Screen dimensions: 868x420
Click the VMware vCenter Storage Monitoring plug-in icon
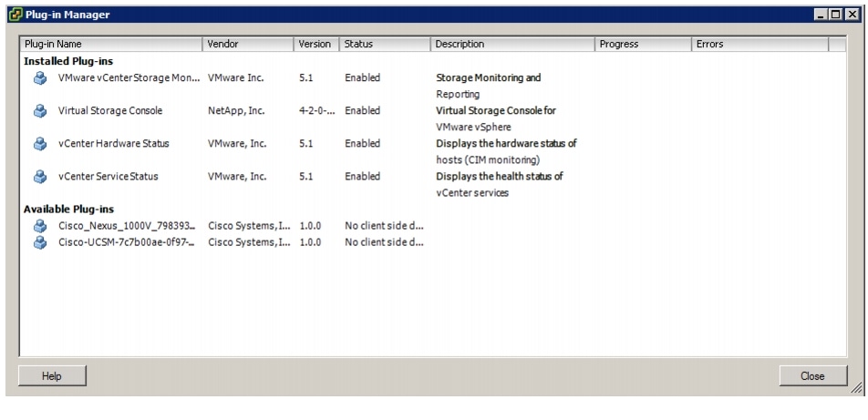click(x=40, y=78)
